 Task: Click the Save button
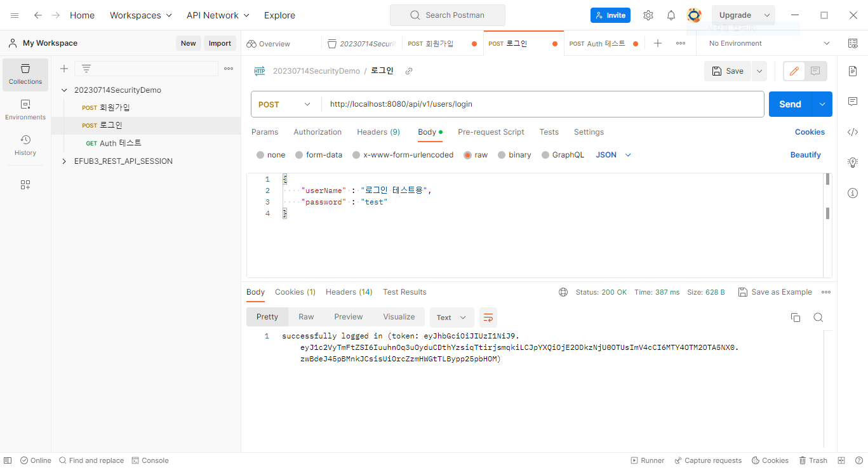[x=728, y=71]
